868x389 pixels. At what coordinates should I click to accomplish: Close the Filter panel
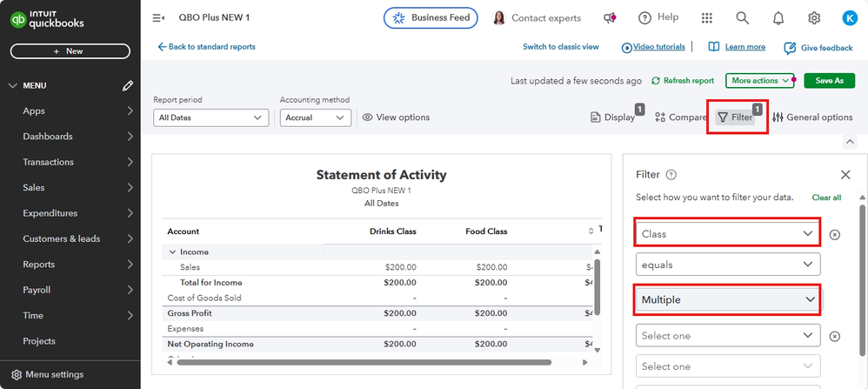[845, 175]
